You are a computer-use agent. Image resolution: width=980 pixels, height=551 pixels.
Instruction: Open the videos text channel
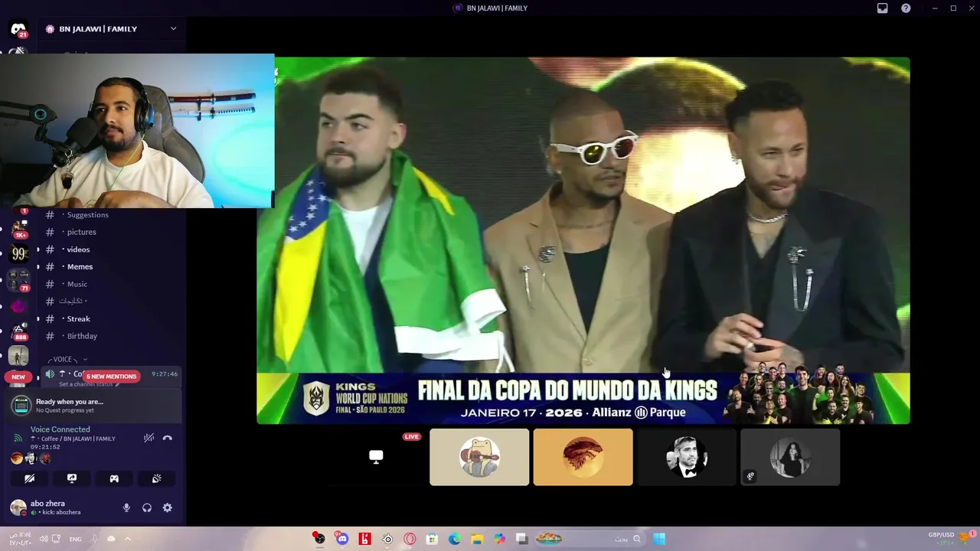pos(78,249)
